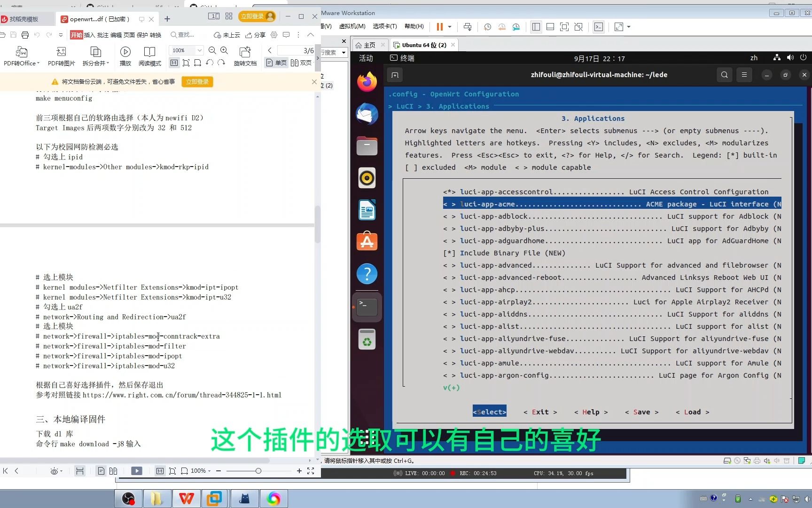Suspend the virtual machine with the pause icon

pos(439,27)
